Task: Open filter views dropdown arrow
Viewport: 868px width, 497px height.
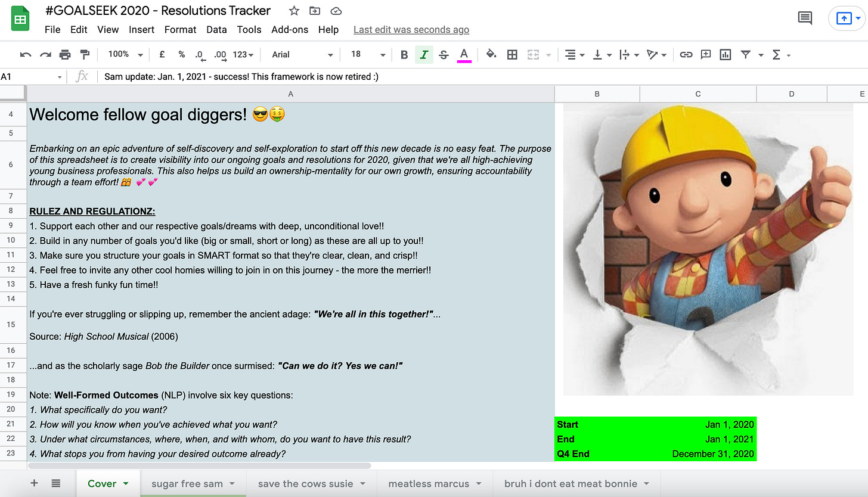Action: pos(761,55)
